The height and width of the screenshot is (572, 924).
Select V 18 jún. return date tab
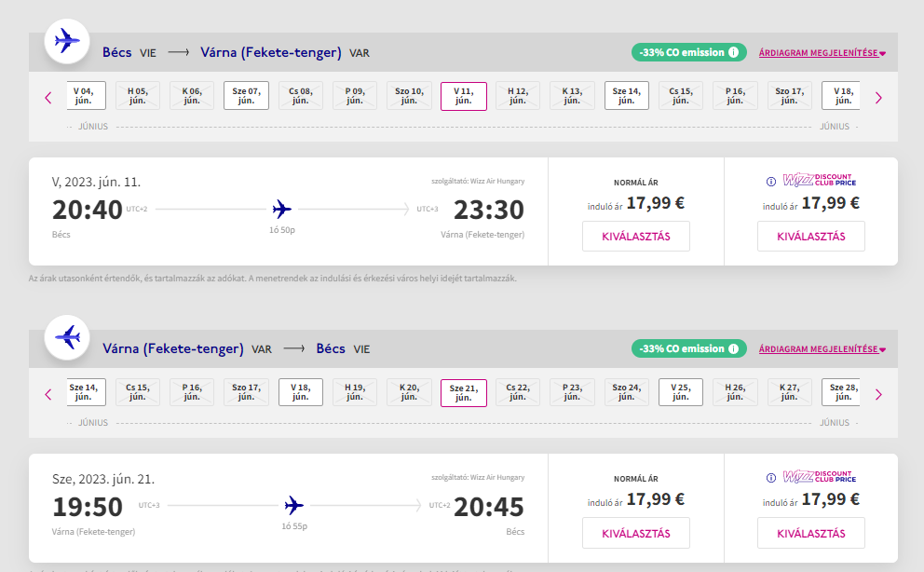click(x=301, y=392)
